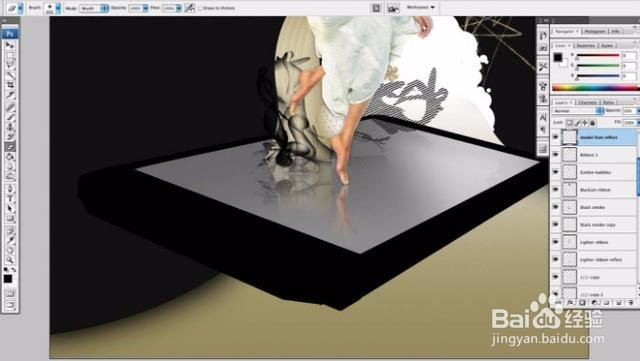Open the Opacity slider in options bar
640x361 pixels.
click(x=145, y=8)
